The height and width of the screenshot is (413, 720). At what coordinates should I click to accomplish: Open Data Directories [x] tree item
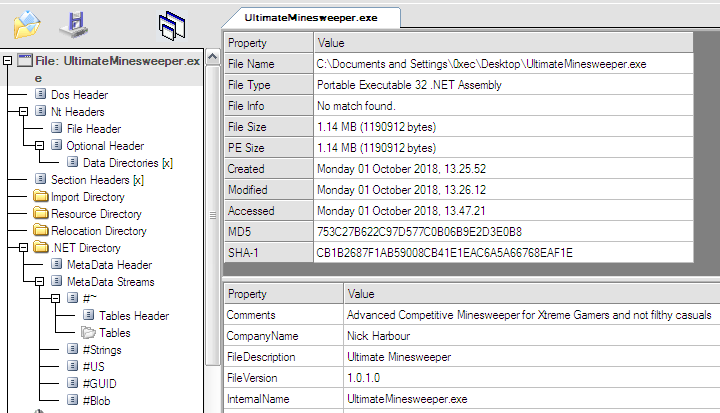click(x=128, y=163)
